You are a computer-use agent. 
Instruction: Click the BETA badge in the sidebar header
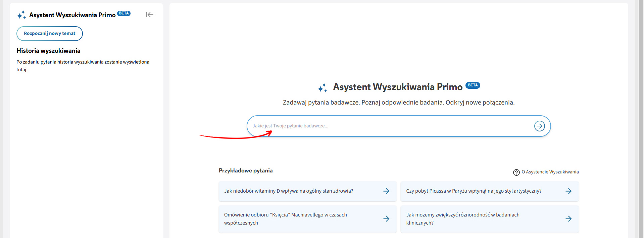[x=124, y=13]
